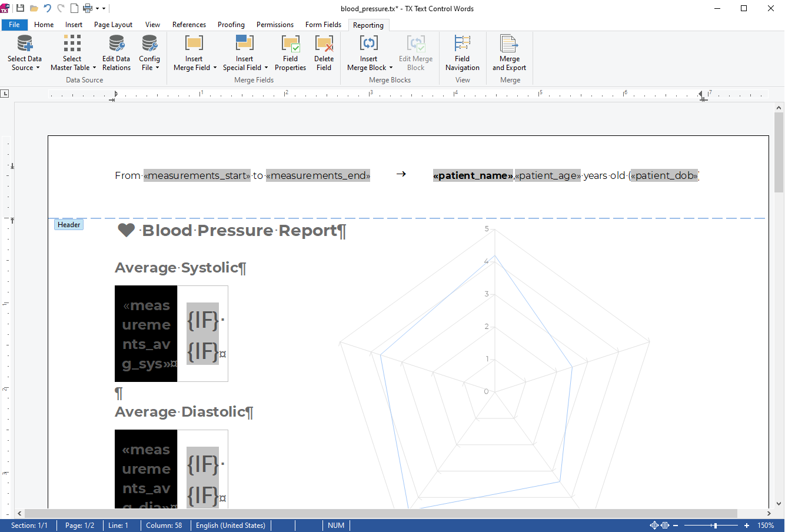Select the patient_dob merge field
Image resolution: width=785 pixels, height=532 pixels.
point(664,175)
